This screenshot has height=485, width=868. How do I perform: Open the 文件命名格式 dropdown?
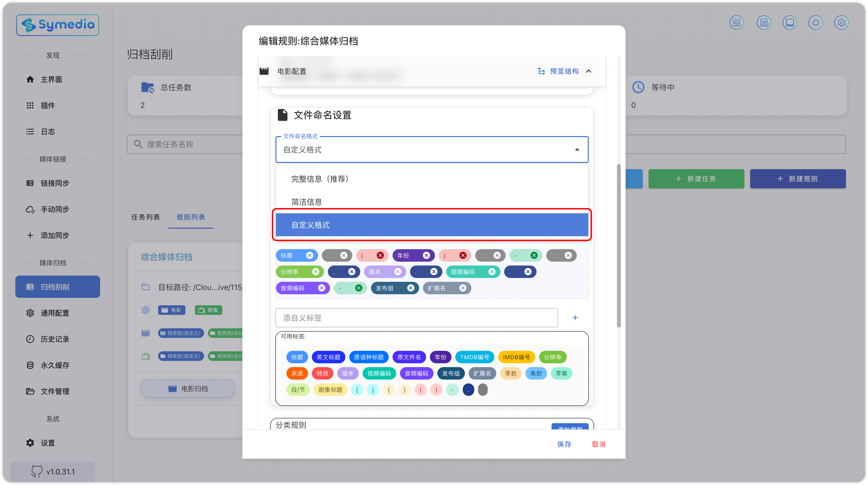(x=432, y=149)
